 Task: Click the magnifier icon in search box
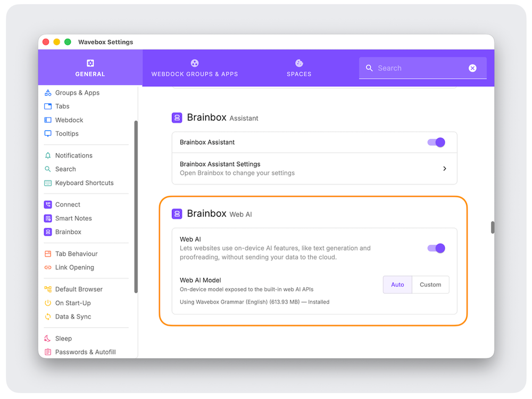pos(369,68)
